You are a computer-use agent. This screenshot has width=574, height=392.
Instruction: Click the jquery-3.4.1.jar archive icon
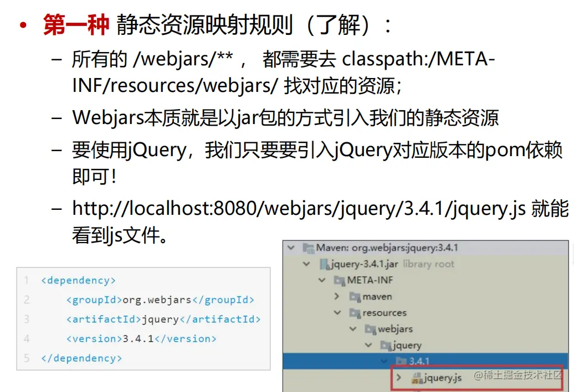pyautogui.click(x=324, y=264)
